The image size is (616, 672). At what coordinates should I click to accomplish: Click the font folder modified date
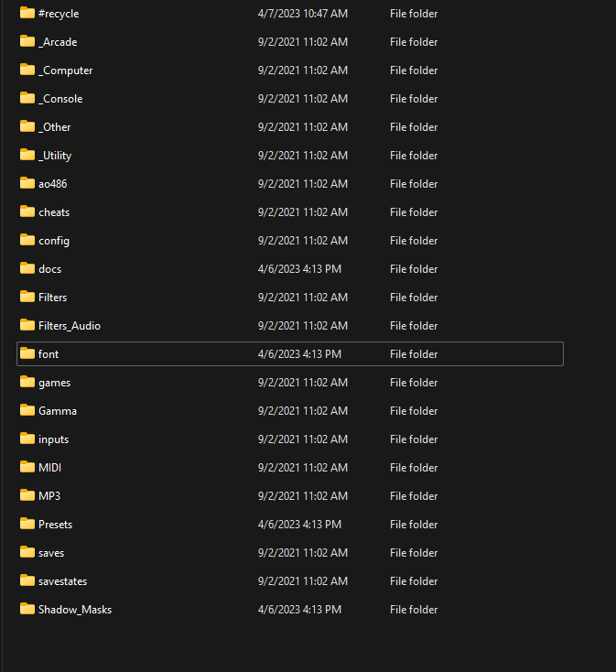(299, 354)
